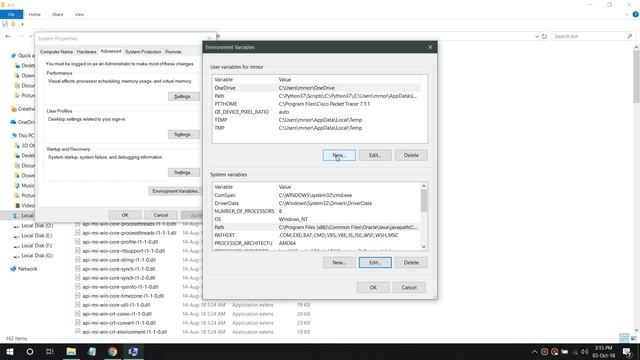Open Share ribbon tab in File Explorer
The image size is (640, 360).
pos(58,14)
